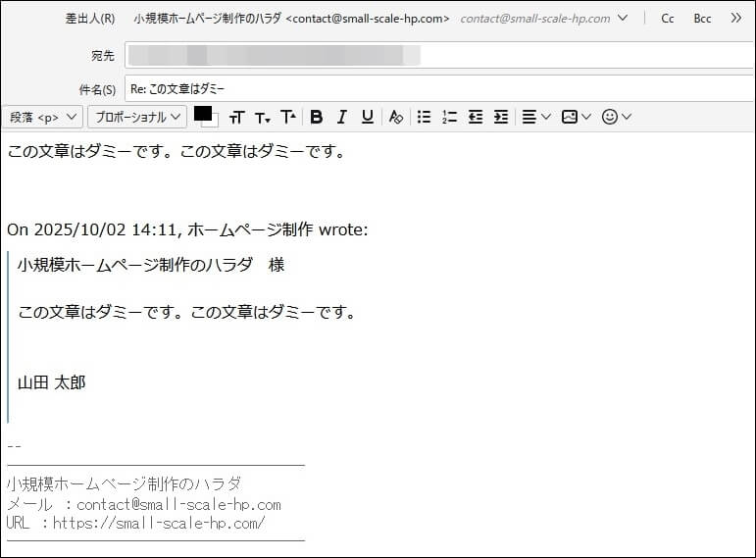Insert a bulleted list
Screen dimensions: 756x558
click(x=424, y=117)
